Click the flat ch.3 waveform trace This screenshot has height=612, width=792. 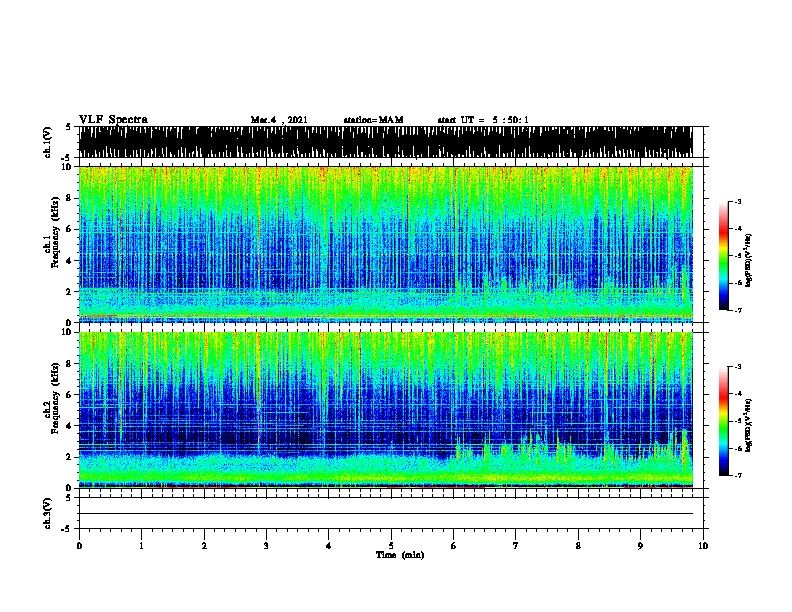click(385, 514)
